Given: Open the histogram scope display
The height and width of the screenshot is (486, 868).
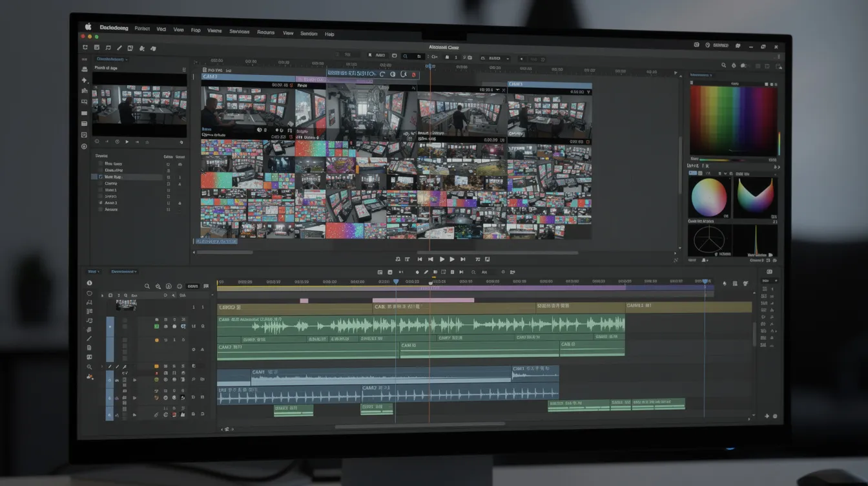Looking at the screenshot, I should [x=755, y=240].
